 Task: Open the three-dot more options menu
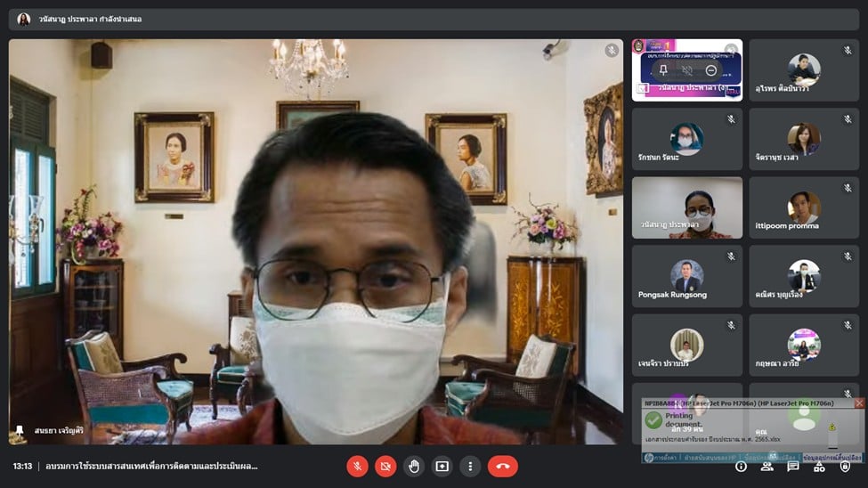[471, 466]
